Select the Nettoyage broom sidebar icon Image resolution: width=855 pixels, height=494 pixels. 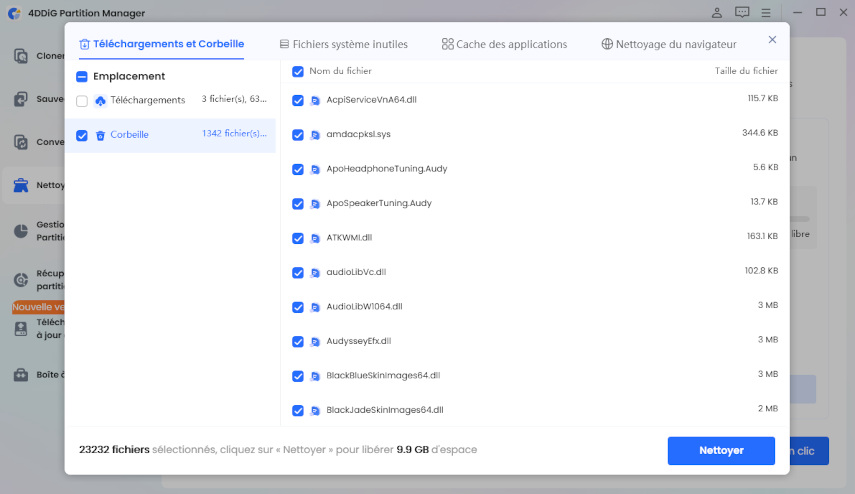coord(21,185)
